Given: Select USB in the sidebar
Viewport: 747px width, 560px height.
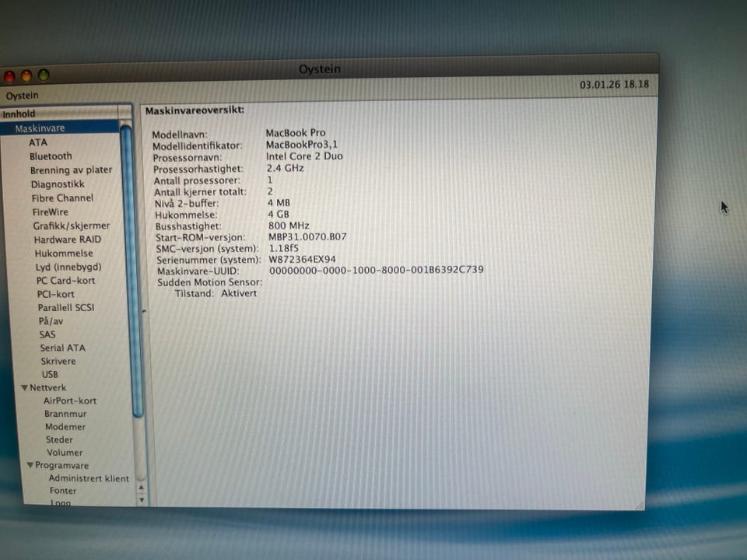Looking at the screenshot, I should [50, 374].
